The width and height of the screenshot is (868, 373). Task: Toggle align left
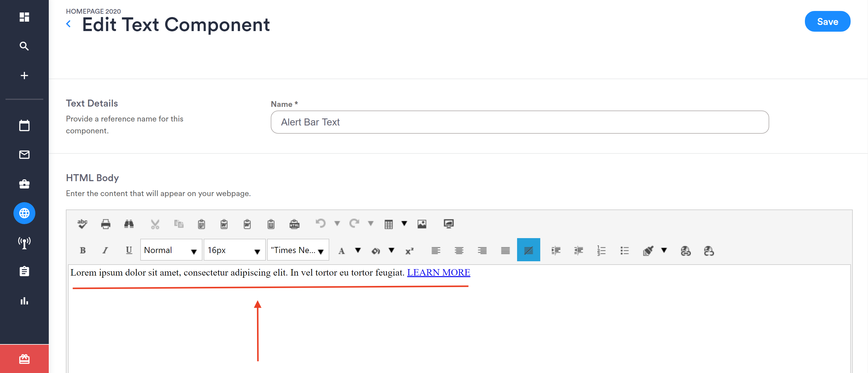436,251
